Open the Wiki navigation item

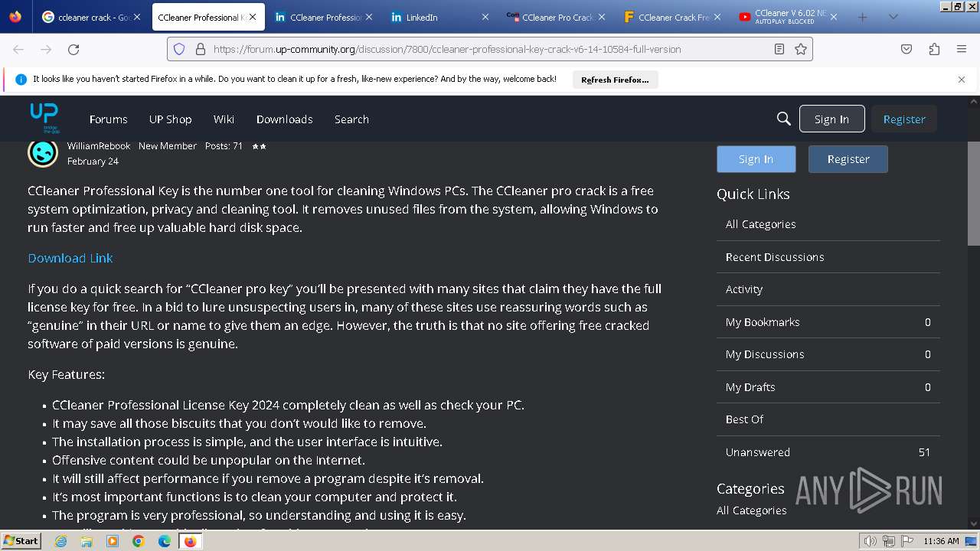224,119
